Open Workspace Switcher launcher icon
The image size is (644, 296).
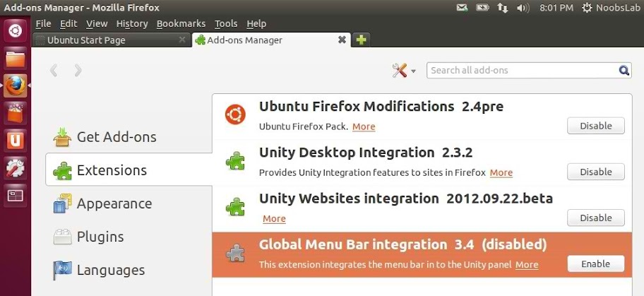click(x=16, y=196)
